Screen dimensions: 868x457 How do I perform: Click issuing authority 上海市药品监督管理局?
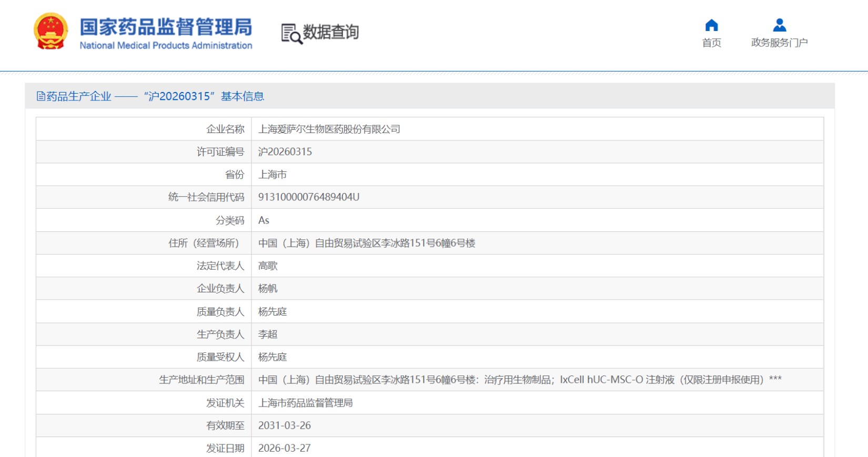(x=305, y=403)
